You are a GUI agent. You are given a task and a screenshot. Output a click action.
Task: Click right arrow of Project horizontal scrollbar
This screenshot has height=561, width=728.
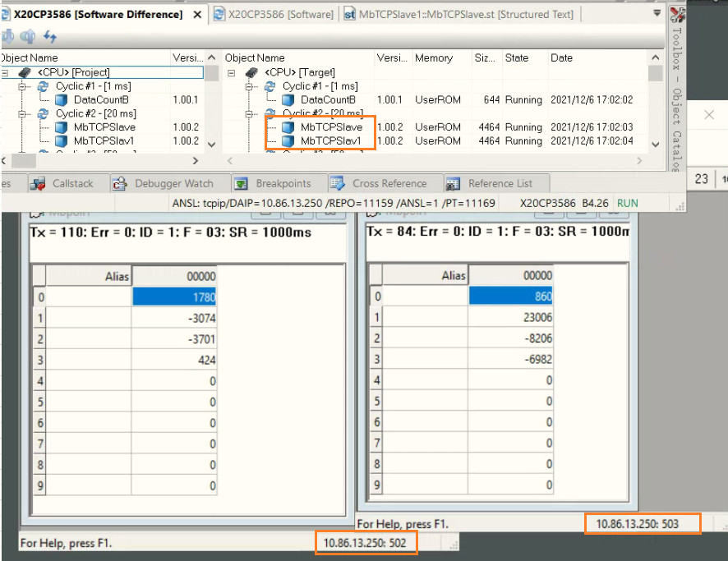coord(196,160)
